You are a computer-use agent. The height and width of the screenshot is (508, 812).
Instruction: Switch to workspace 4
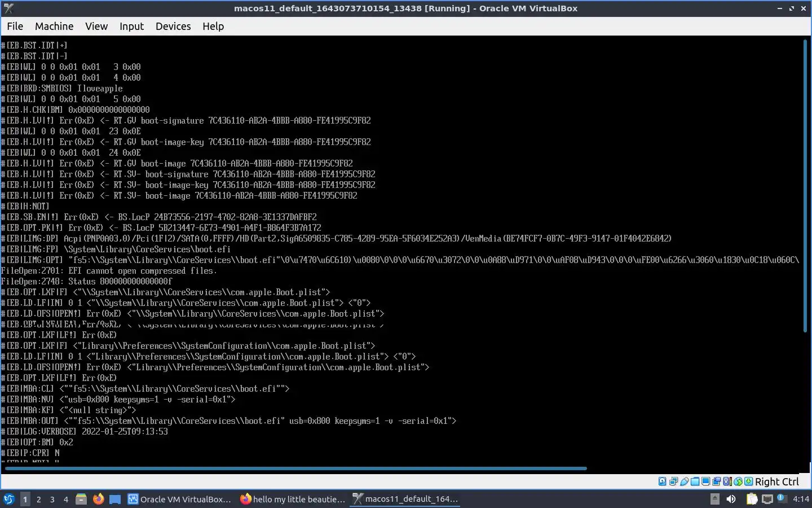(x=65, y=499)
